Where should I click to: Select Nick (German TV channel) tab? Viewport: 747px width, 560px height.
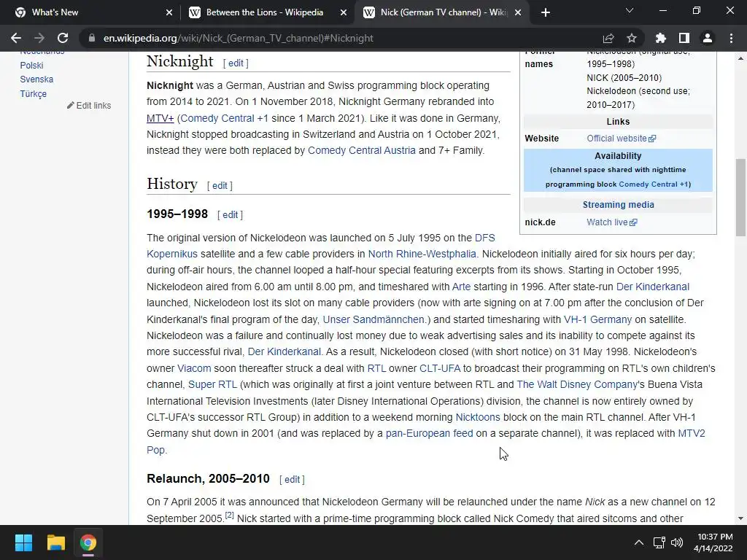441,12
